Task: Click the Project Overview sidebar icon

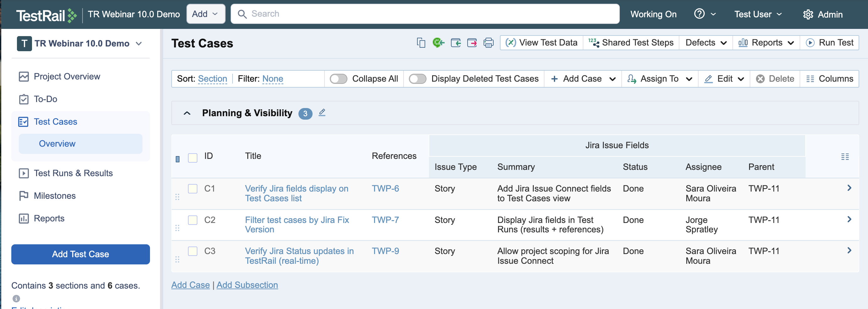Action: tap(24, 77)
